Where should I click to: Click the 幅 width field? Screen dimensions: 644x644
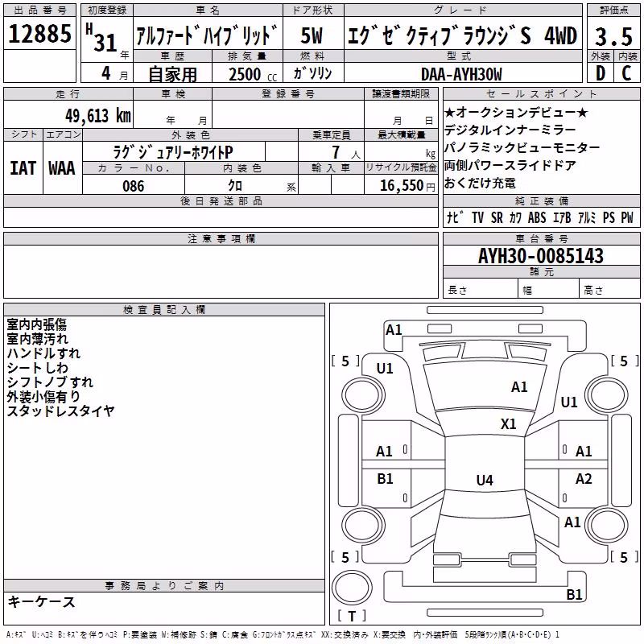tap(549, 288)
